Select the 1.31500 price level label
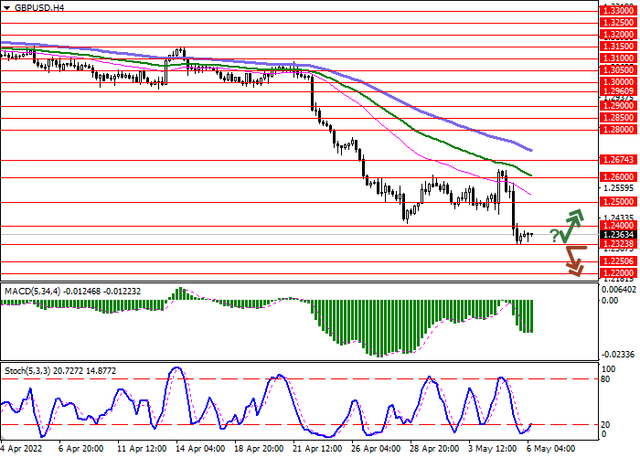 click(x=618, y=47)
